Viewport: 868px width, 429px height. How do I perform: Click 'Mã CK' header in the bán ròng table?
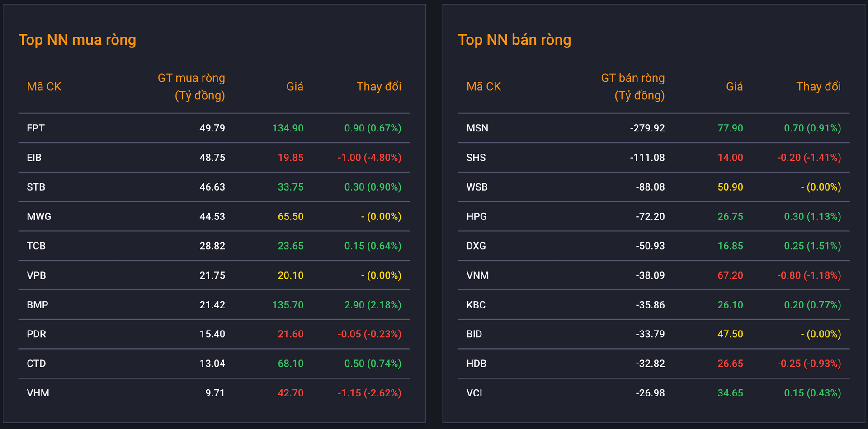(484, 87)
